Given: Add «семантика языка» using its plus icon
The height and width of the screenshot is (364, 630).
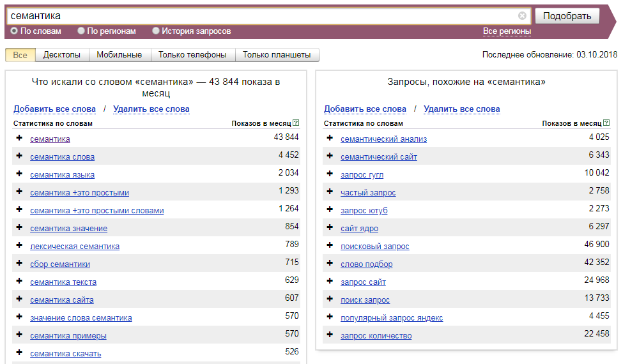Looking at the screenshot, I should pyautogui.click(x=19, y=174).
